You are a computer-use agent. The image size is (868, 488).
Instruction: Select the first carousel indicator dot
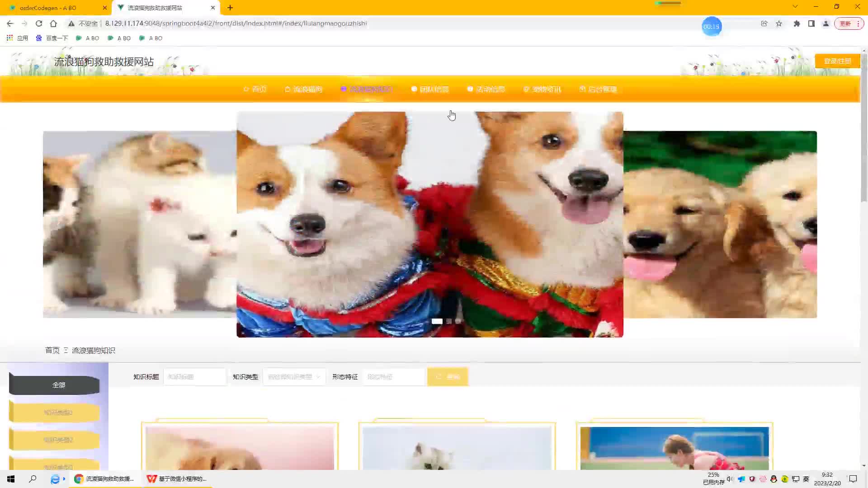click(x=437, y=321)
